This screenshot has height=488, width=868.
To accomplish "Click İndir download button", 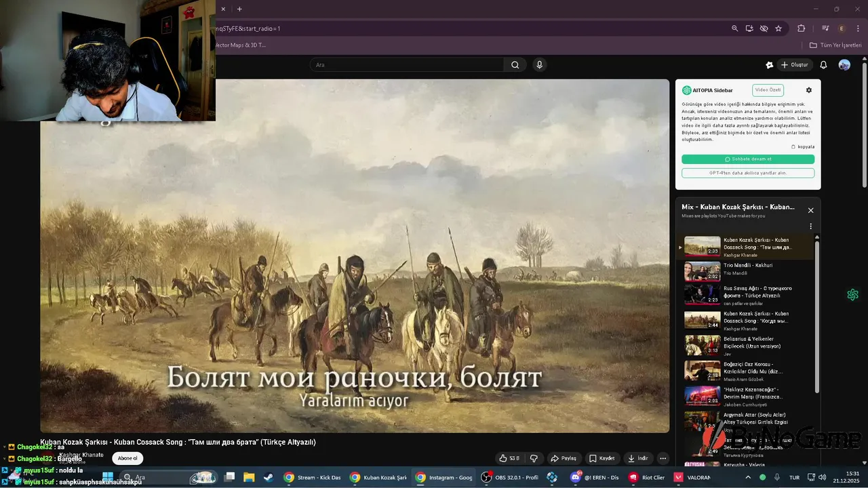I will tap(638, 458).
